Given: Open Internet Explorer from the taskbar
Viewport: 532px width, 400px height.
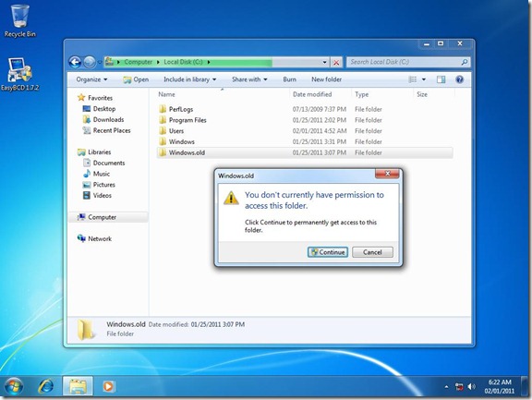Looking at the screenshot, I should [46, 386].
